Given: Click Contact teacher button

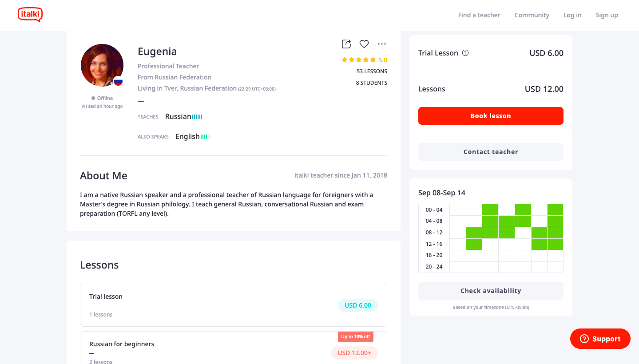Looking at the screenshot, I should (491, 152).
